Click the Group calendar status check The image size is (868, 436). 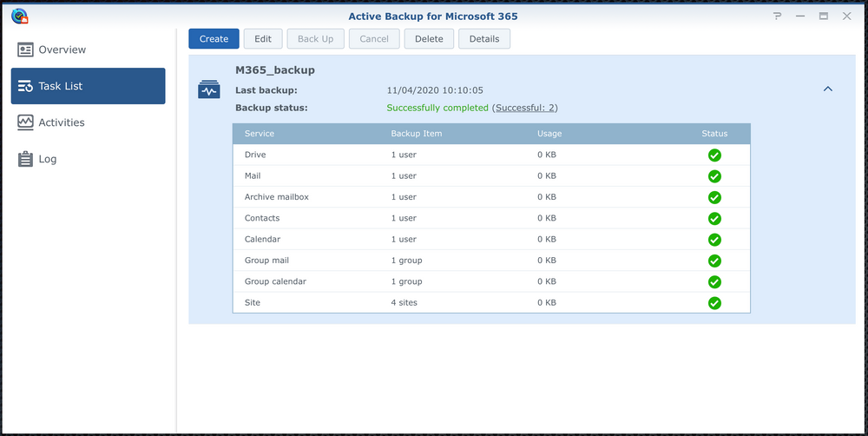[714, 282]
